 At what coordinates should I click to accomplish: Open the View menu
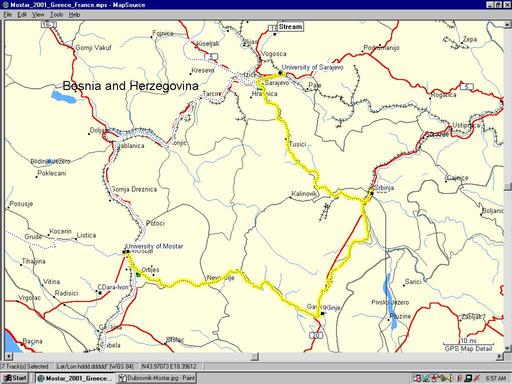click(x=38, y=15)
